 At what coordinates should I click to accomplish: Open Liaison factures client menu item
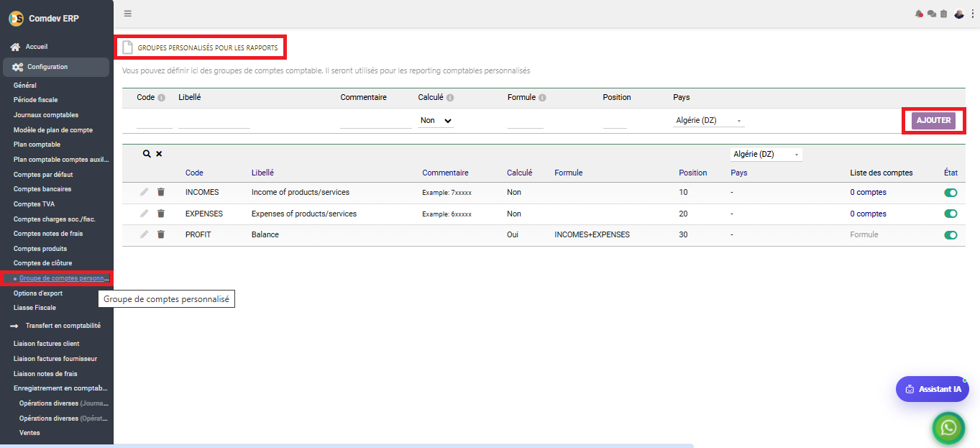point(47,344)
